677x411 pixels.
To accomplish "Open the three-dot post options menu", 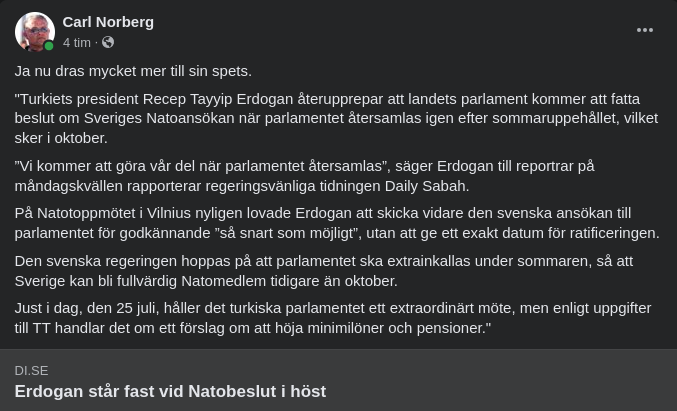I will click(x=645, y=30).
